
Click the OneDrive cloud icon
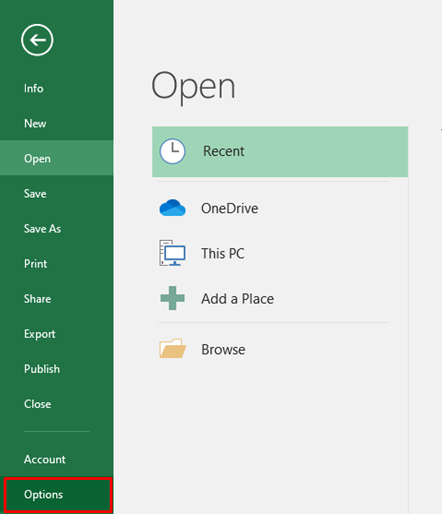172,208
